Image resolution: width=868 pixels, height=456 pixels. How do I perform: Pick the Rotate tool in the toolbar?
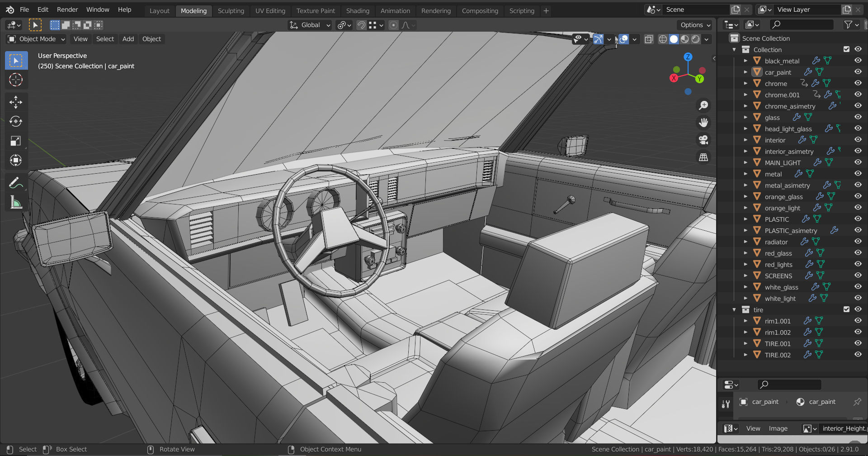pos(16,122)
